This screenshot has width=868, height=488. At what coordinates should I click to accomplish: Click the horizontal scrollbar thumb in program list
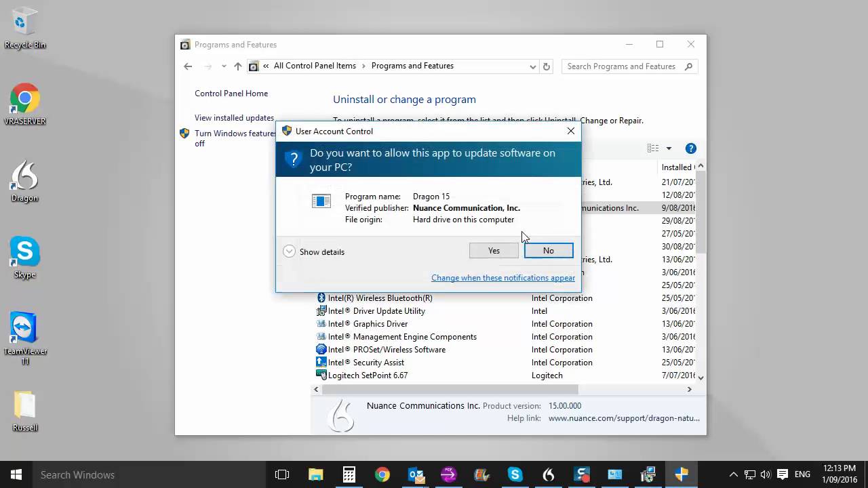click(450, 389)
